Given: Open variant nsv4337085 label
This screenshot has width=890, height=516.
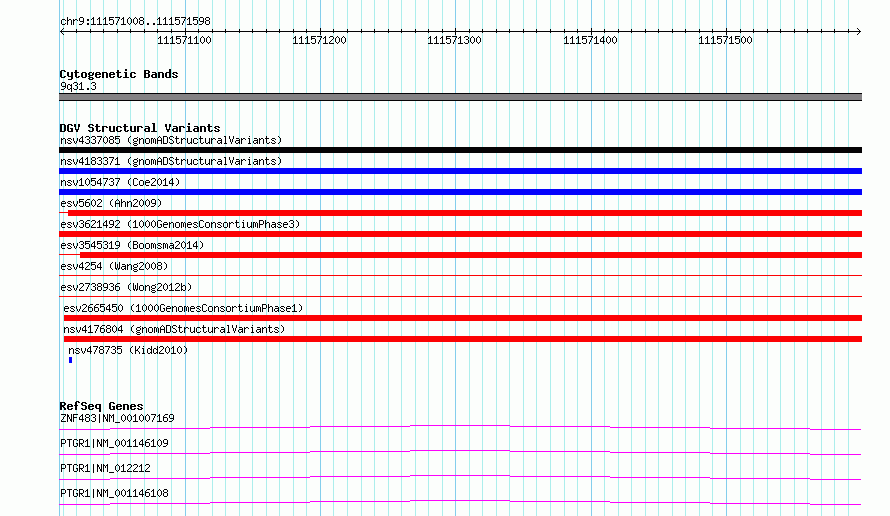Looking at the screenshot, I should tap(171, 140).
